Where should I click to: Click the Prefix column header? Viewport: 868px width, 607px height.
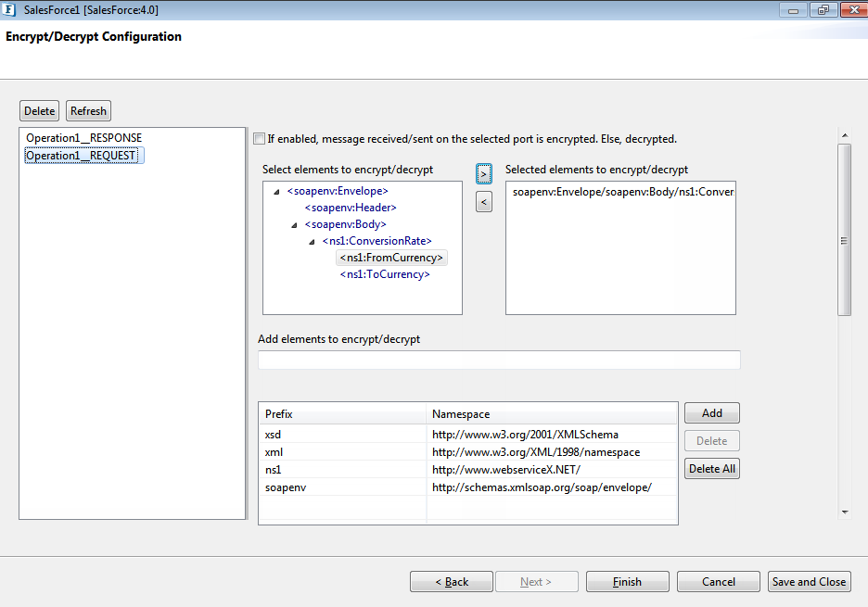pos(342,414)
